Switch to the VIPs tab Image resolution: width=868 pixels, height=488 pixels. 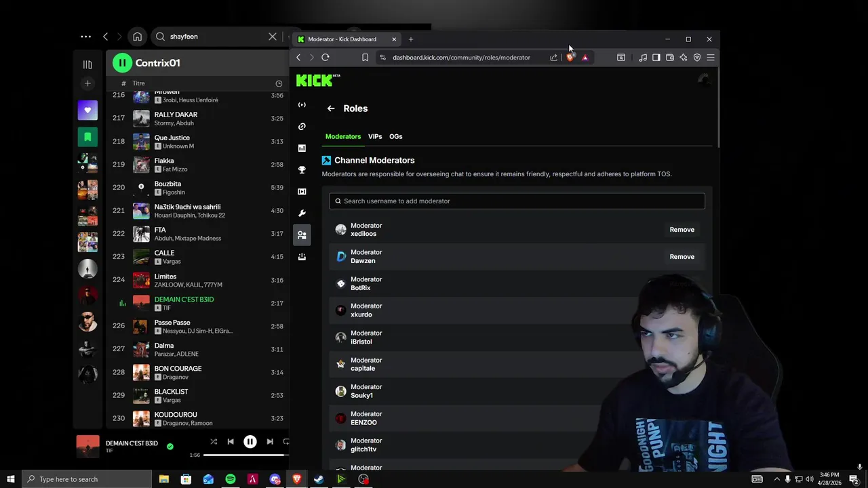(x=375, y=137)
